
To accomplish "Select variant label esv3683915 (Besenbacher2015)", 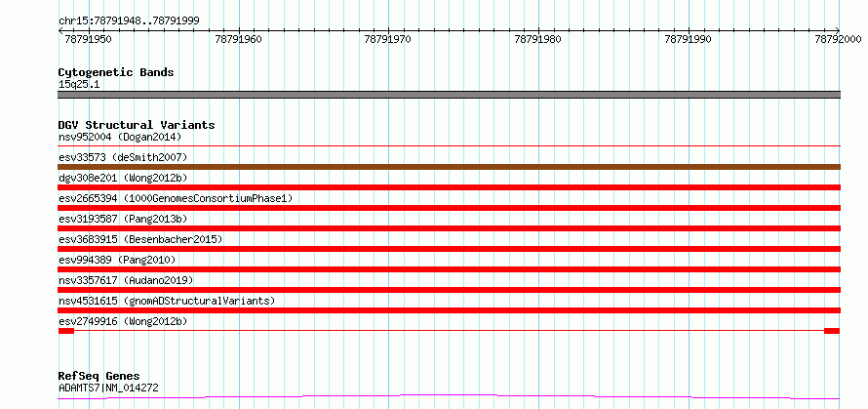I will (140, 239).
